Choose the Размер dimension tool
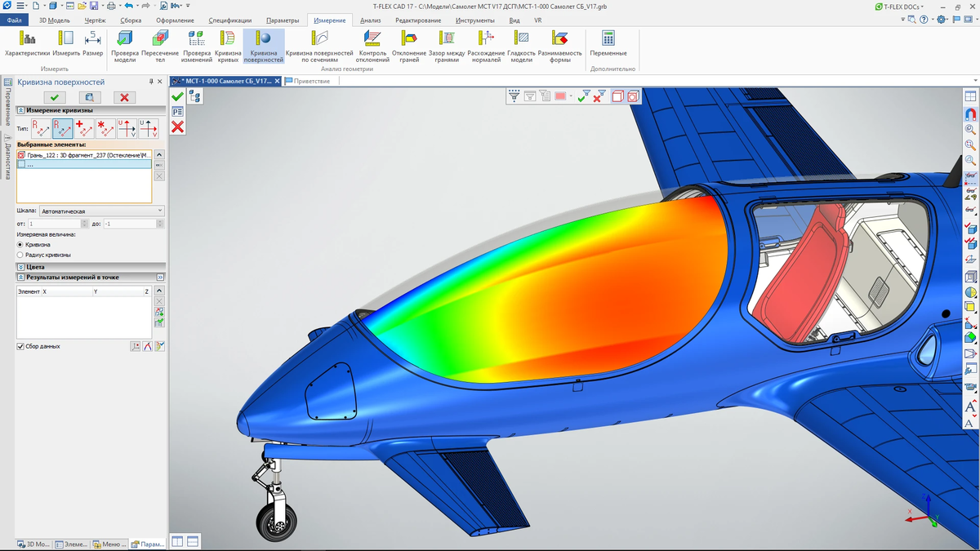Image resolution: width=980 pixels, height=551 pixels. 92,46
